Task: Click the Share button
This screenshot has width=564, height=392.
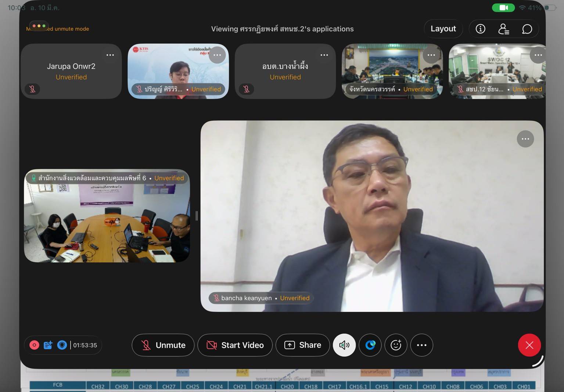Action: [x=302, y=345]
